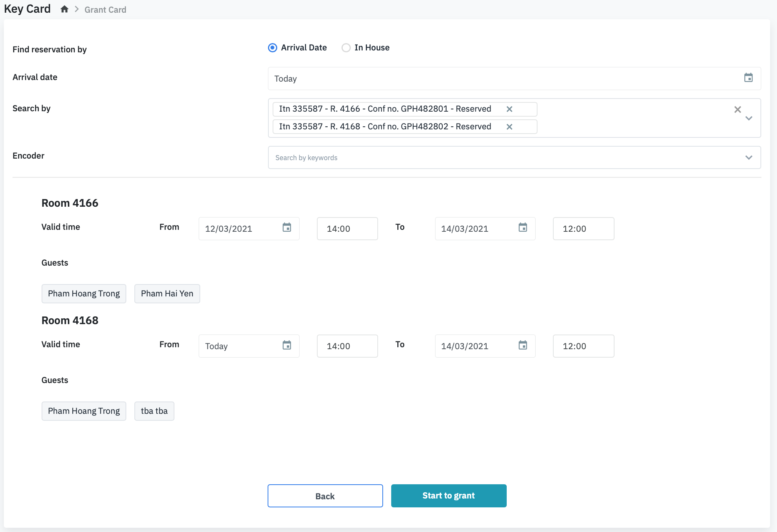The height and width of the screenshot is (532, 777).
Task: Click Room 4168 To time 12:00 field
Action: [x=583, y=346]
